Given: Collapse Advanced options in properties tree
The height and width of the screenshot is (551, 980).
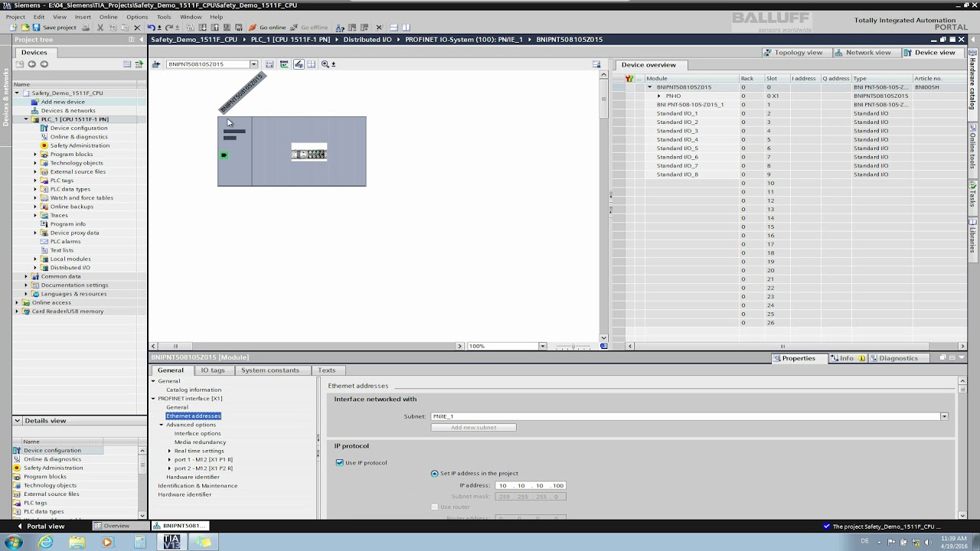Looking at the screenshot, I should (x=162, y=425).
